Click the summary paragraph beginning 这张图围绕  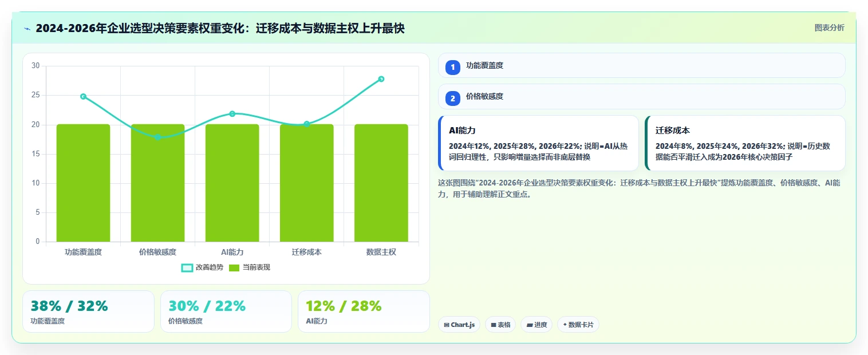click(x=639, y=188)
